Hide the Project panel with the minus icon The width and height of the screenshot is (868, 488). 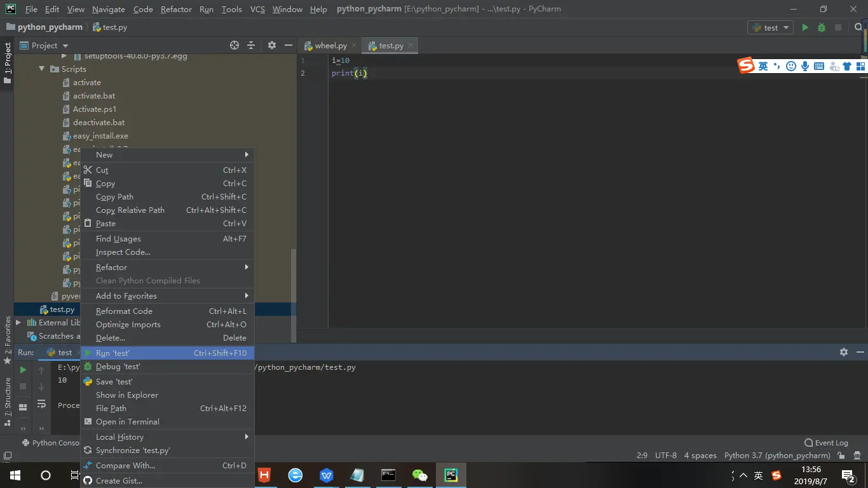pos(288,45)
